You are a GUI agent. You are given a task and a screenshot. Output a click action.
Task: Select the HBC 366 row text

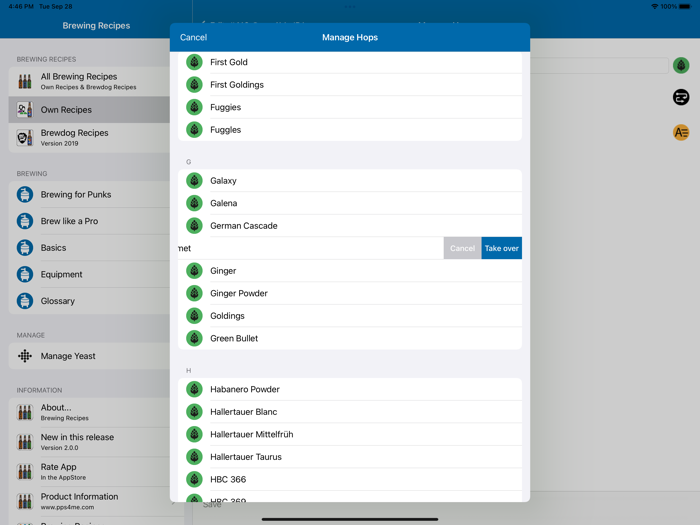point(228,479)
